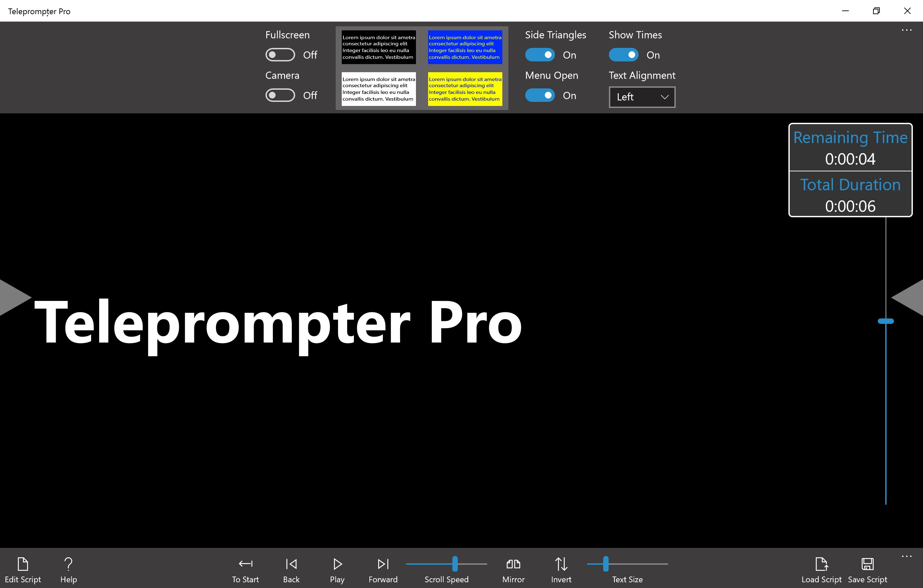923x588 pixels.
Task: Click To Start to reset position
Action: click(245, 568)
